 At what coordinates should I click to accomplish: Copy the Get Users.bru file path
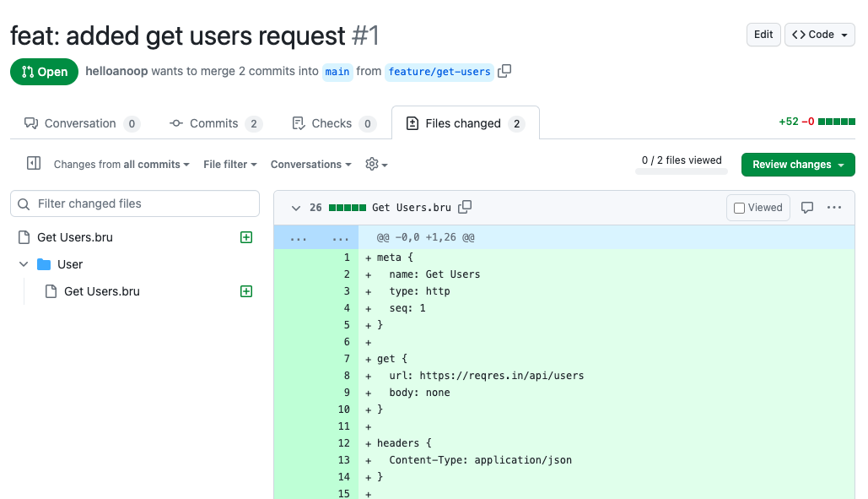464,207
